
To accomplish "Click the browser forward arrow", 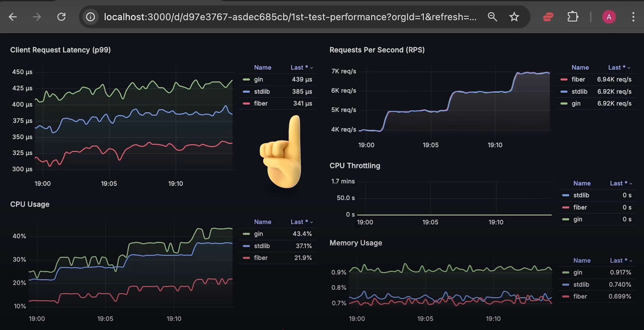I will pos(37,17).
